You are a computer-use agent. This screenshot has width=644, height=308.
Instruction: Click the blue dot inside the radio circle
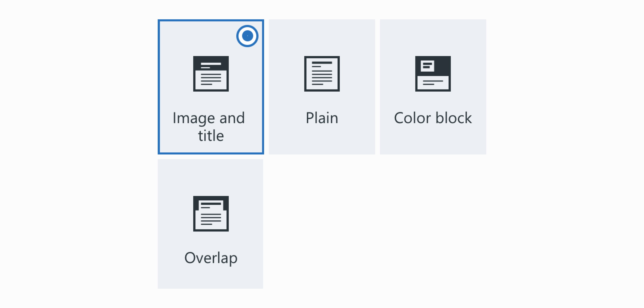(x=247, y=36)
